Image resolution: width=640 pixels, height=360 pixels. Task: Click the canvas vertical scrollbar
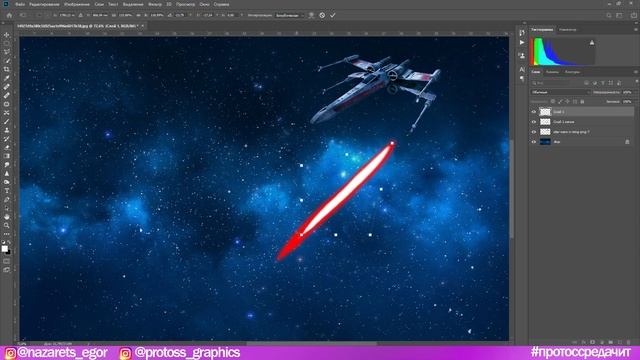point(512,189)
